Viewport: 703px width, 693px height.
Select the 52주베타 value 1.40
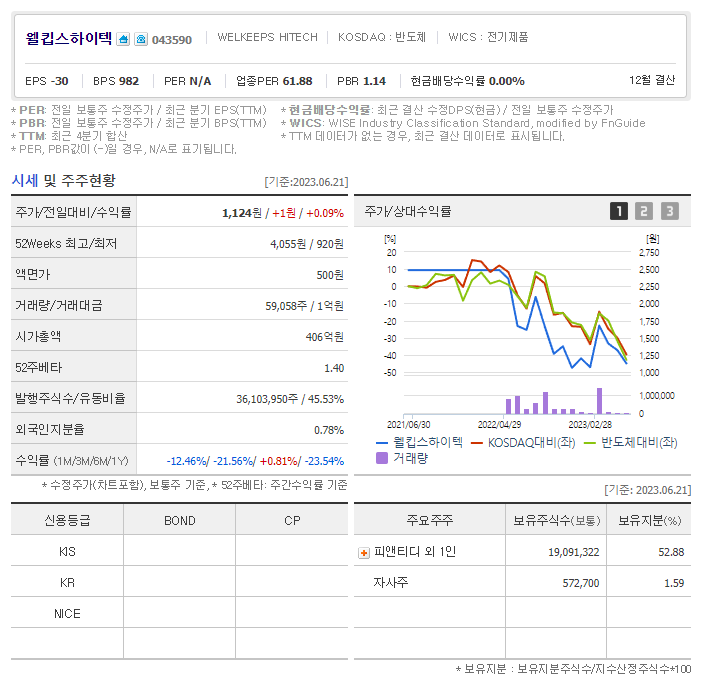pos(334,368)
